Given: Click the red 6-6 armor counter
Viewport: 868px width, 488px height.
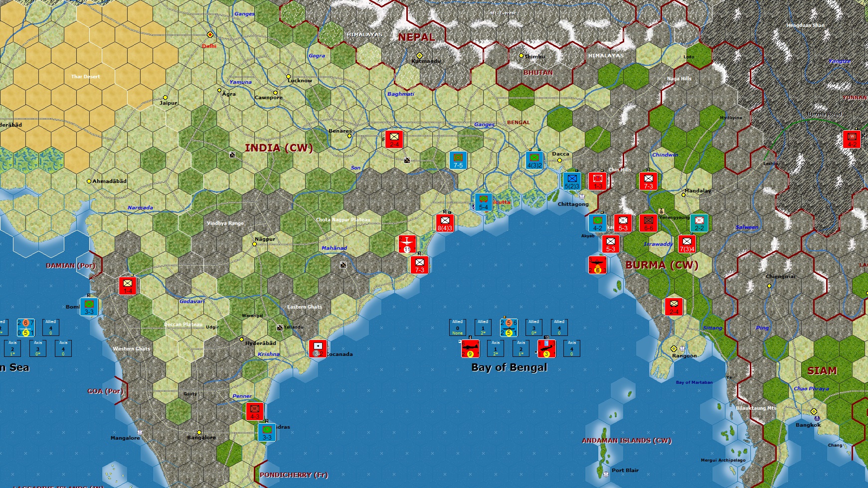Looking at the screenshot, I should coord(648,223).
